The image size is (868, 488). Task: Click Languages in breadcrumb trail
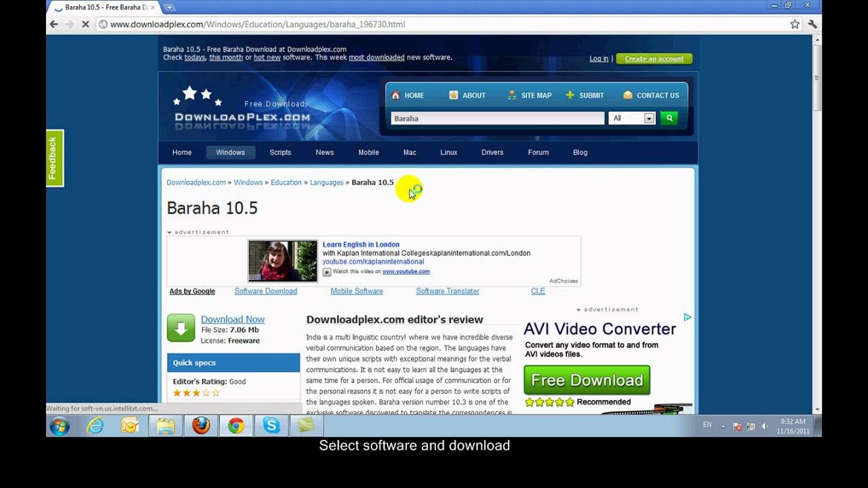coord(327,182)
